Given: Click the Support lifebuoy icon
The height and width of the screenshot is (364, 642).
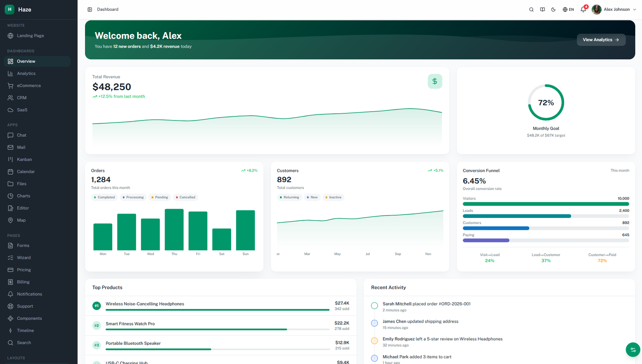Looking at the screenshot, I should pyautogui.click(x=10, y=306).
